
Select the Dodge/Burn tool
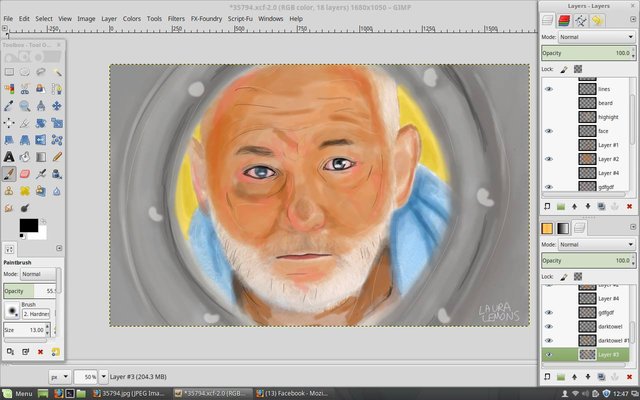[25, 208]
